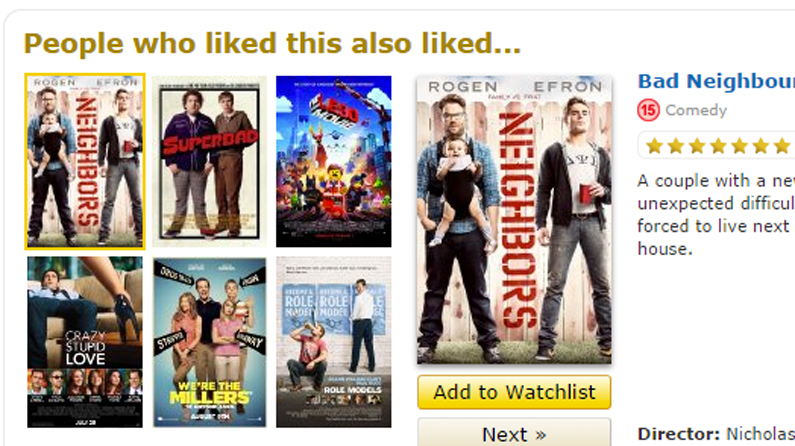Add Bad Neighbours to Watchlist

click(514, 392)
